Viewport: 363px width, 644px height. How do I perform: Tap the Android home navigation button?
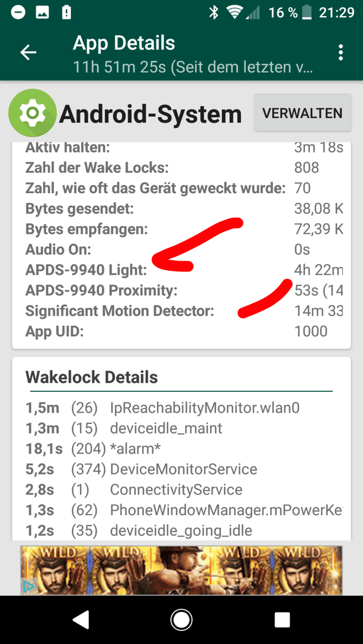tap(181, 620)
